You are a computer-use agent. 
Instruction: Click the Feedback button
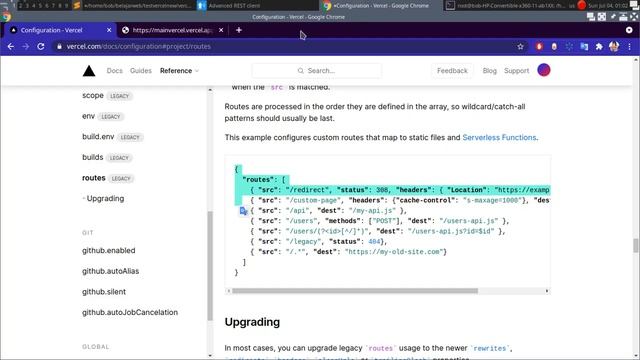click(452, 71)
